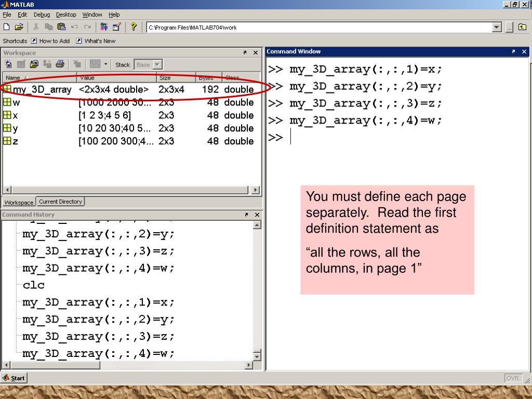Switch to the Workspace tab
532x399 pixels.
[19, 202]
